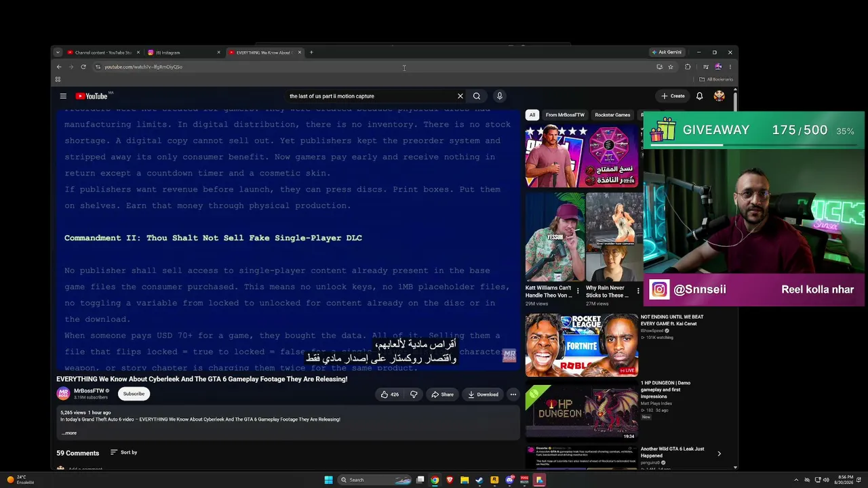Viewport: 868px width, 488px height.
Task: Open the Katt Williams Theo Von thumbnail
Action: point(554,237)
